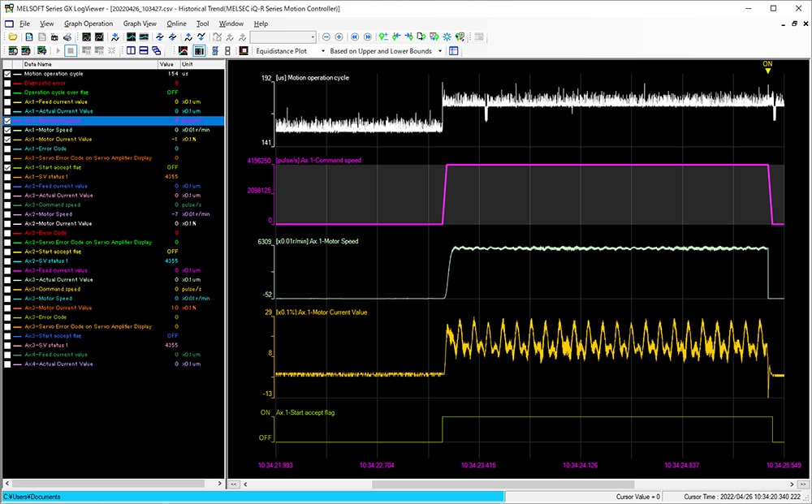The width and height of the screenshot is (812, 504).
Task: Uncheck the Ax:1-Motor Speed checkbox
Action: (x=6, y=129)
